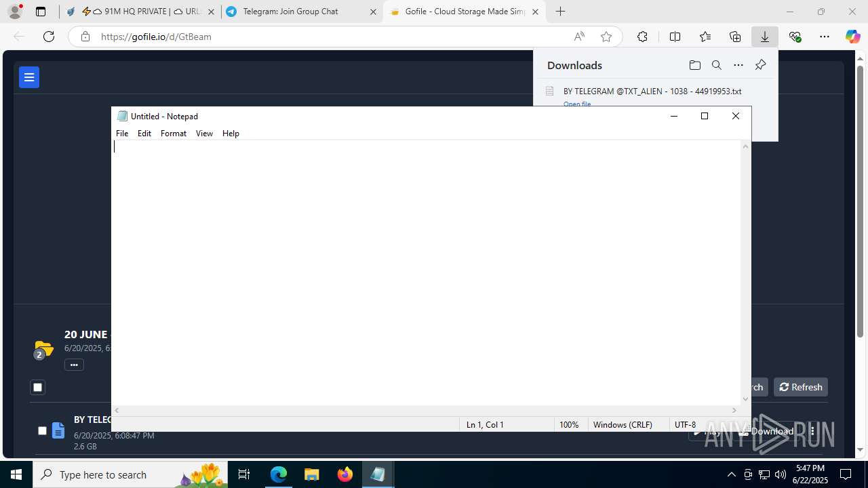Image resolution: width=868 pixels, height=488 pixels.
Task: View site information lock icon
Action: click(x=85, y=37)
